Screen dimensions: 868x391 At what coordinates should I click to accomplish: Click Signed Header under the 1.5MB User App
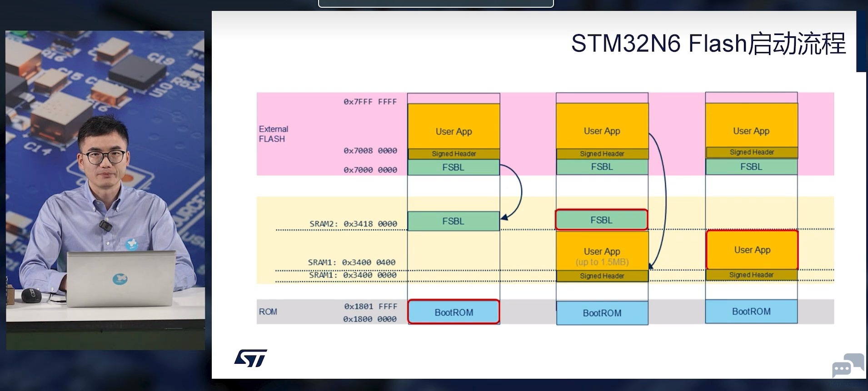pyautogui.click(x=602, y=276)
